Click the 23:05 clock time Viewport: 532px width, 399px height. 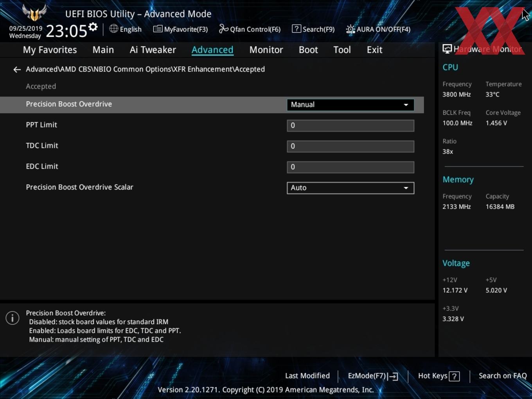coord(66,31)
